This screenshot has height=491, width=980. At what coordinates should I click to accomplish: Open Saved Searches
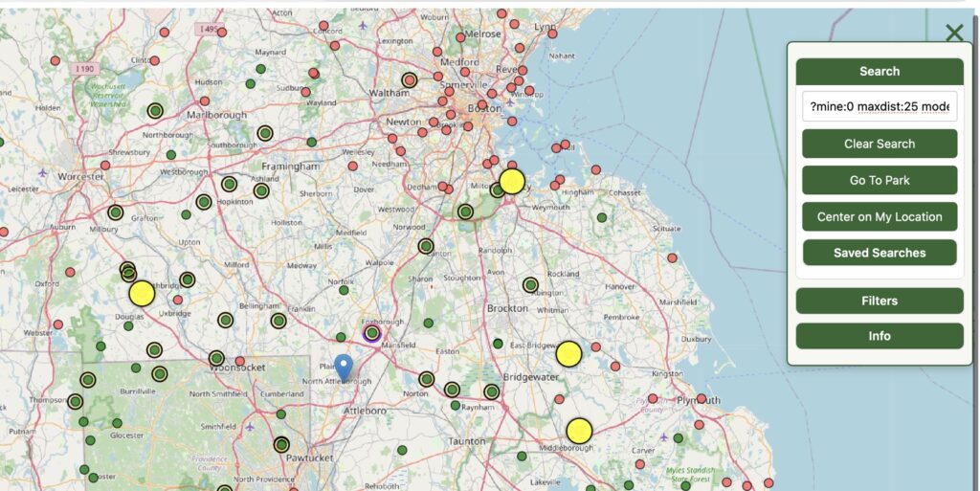click(x=880, y=253)
